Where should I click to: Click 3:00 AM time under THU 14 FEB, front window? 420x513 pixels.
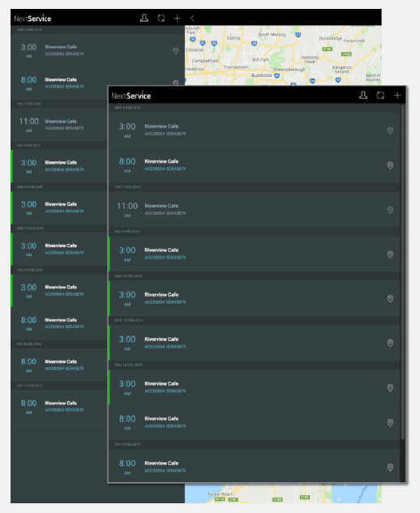(127, 387)
